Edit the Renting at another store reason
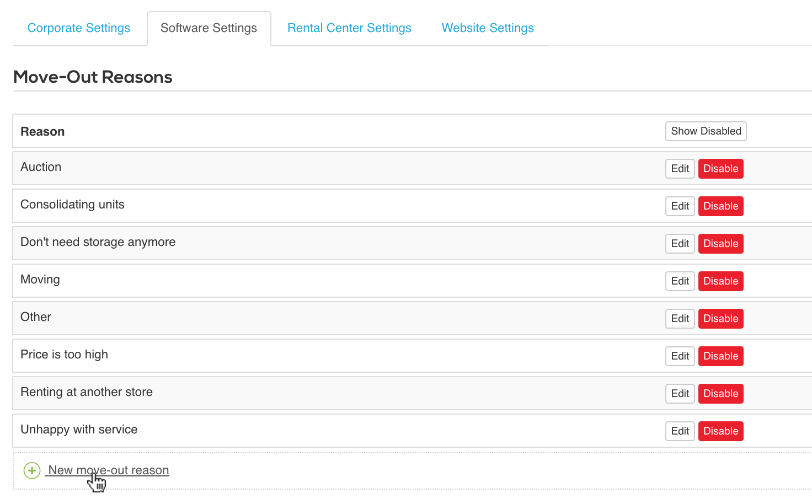Screen dimensions: 812x504 pos(680,394)
